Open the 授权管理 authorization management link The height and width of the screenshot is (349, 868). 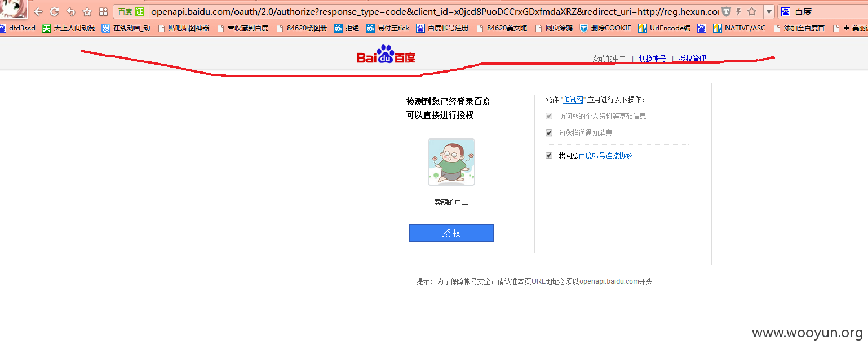pos(692,59)
